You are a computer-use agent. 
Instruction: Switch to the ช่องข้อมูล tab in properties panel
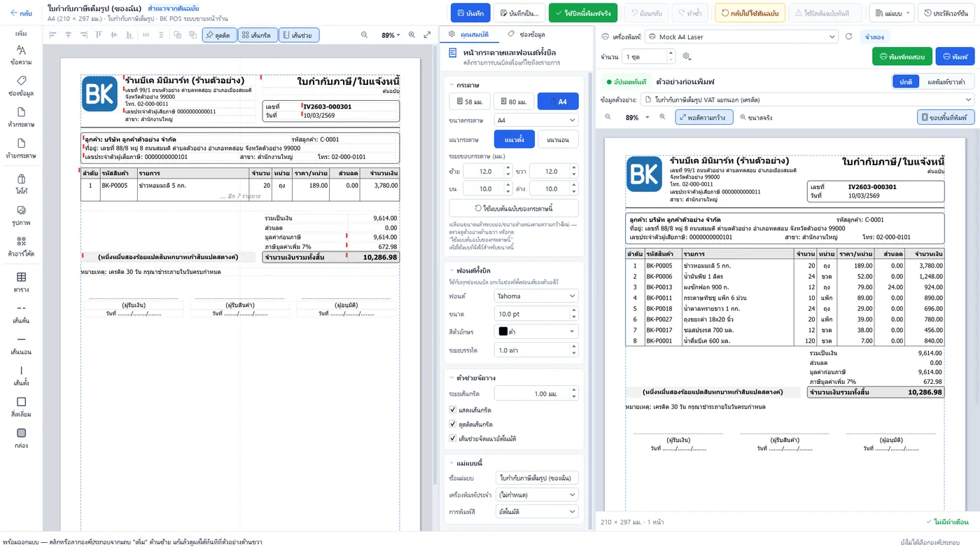(x=527, y=34)
